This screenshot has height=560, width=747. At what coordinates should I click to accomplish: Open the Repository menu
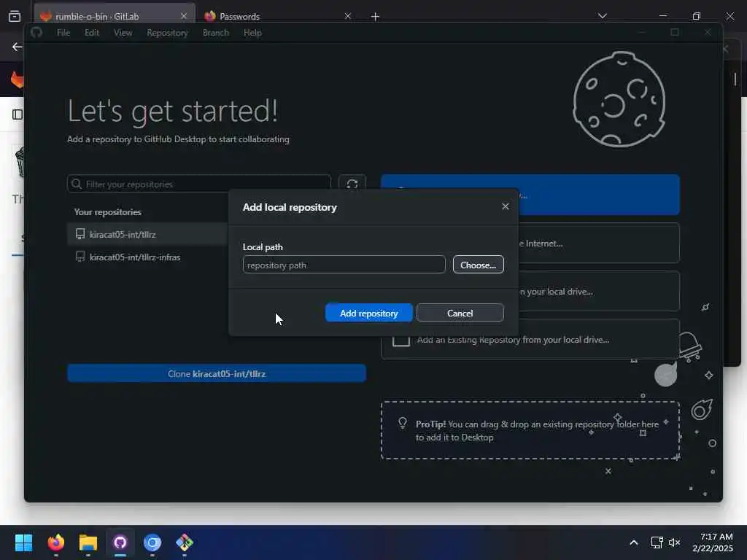coord(167,33)
